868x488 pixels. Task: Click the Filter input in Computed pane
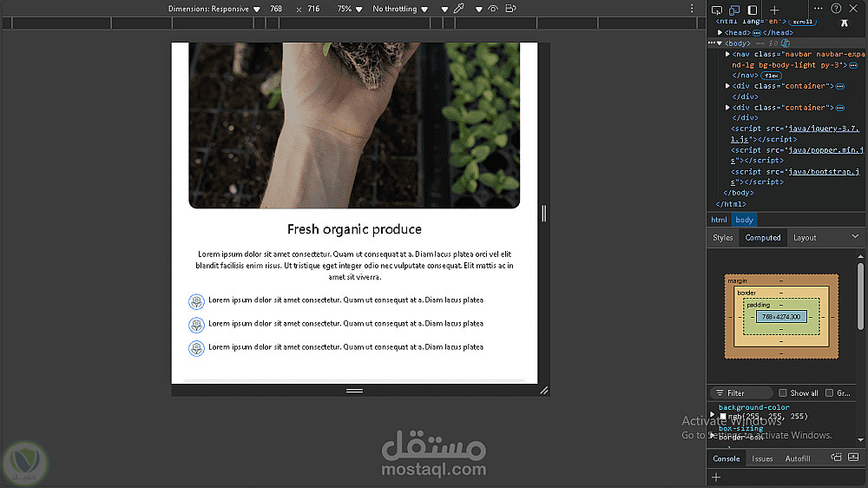point(741,392)
